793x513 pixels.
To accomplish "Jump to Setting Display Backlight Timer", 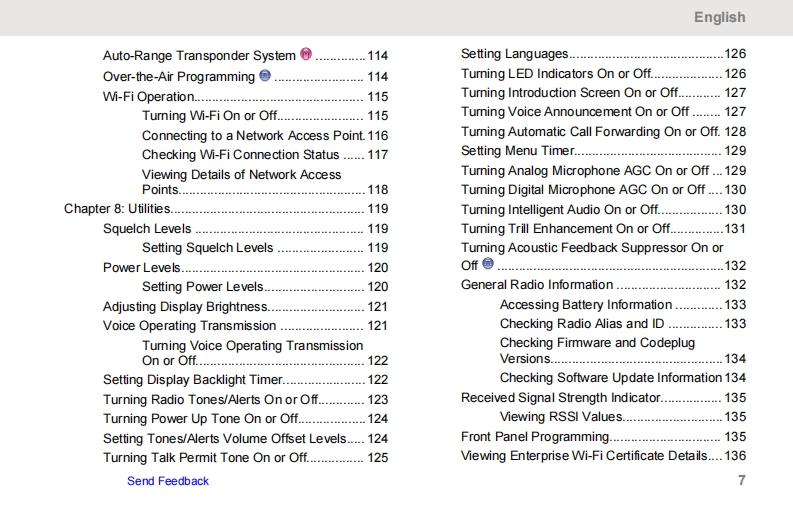I will pos(193,380).
